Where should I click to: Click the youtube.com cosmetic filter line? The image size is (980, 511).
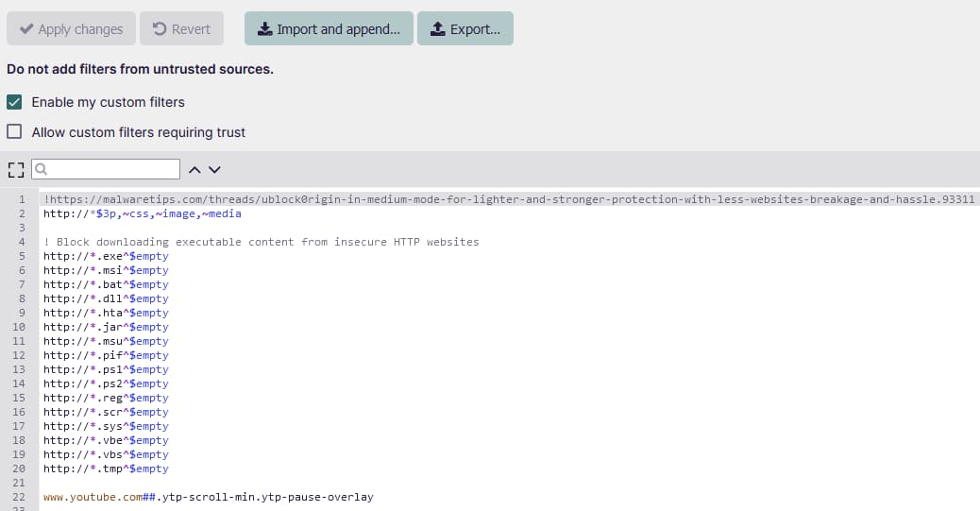coord(208,497)
